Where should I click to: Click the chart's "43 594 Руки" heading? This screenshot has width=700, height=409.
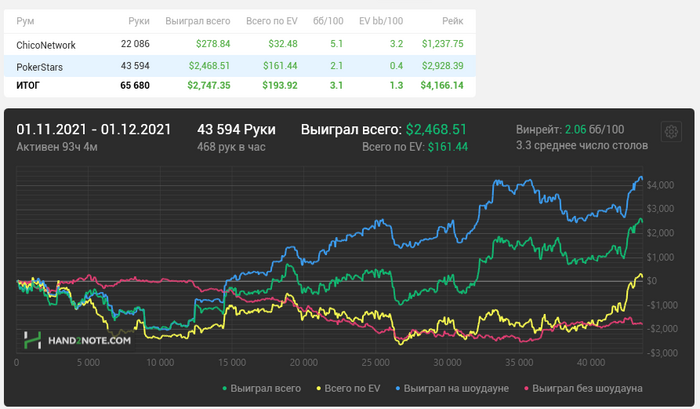coord(236,129)
